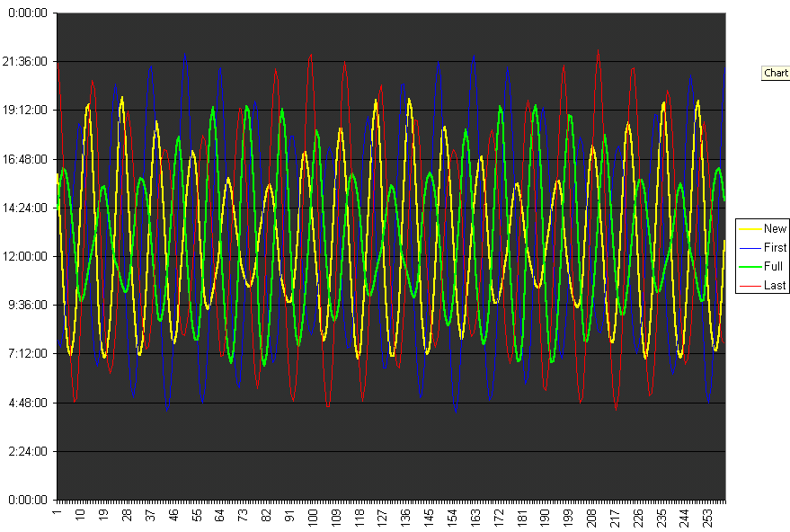Viewport: 790px width, 532px height.
Task: Click the x-axis label 82
Action: (266, 514)
